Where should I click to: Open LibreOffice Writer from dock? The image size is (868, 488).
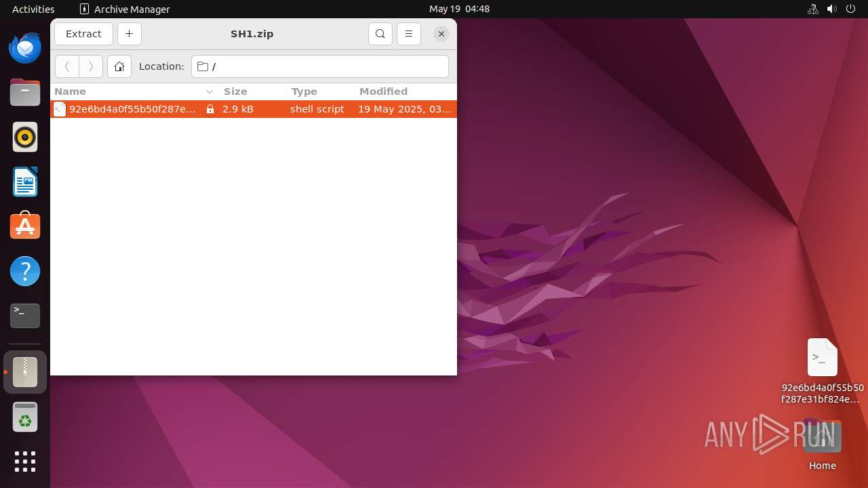point(25,182)
